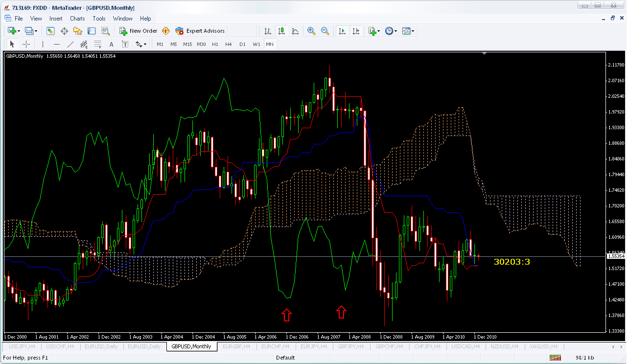Click the Default profile in status bar
Screen dimensions: 628x364
[x=285, y=358]
